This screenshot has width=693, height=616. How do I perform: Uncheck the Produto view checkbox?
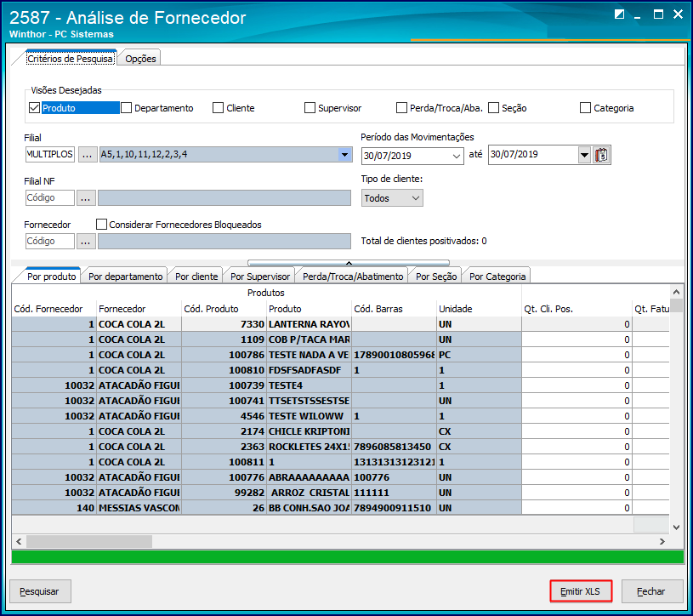tap(35, 108)
